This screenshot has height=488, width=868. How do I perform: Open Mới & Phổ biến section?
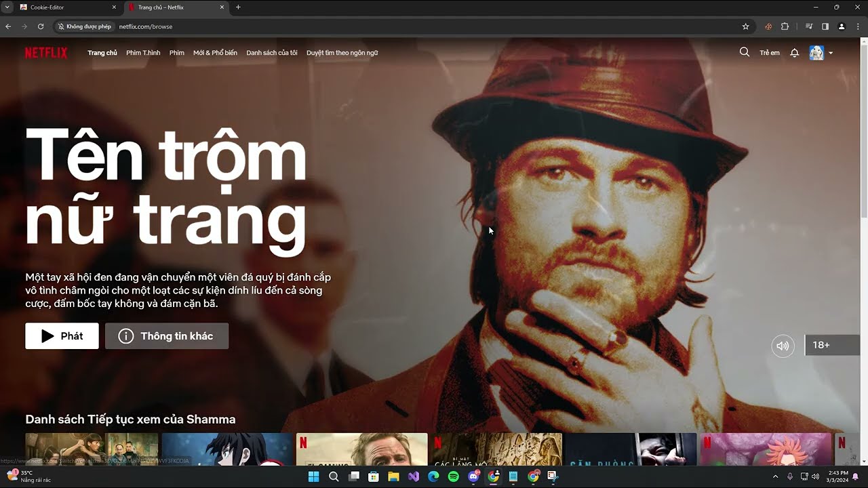pyautogui.click(x=215, y=53)
